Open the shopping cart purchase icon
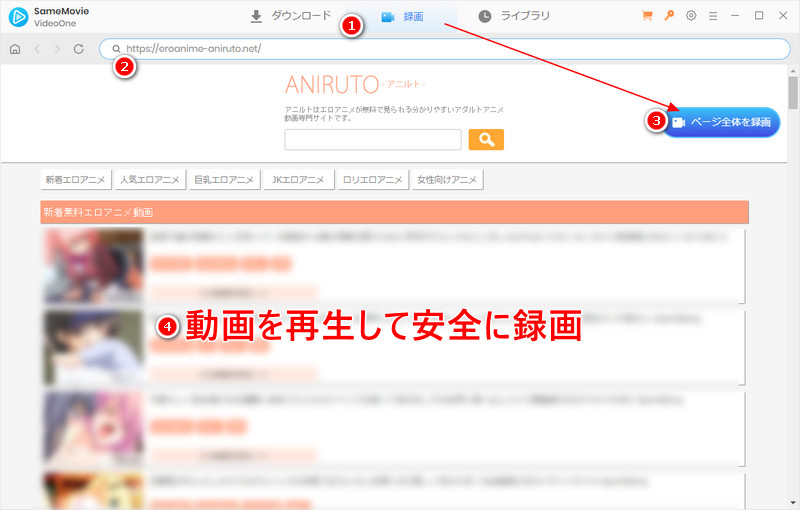The height and width of the screenshot is (510, 800). (x=647, y=16)
